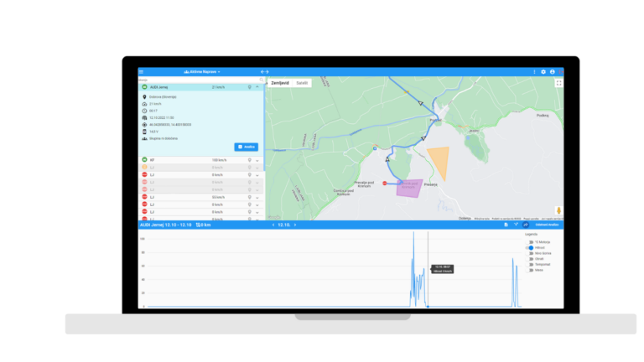The width and height of the screenshot is (644, 362).
Task: Enter fullscreen map view
Action: coord(558,83)
